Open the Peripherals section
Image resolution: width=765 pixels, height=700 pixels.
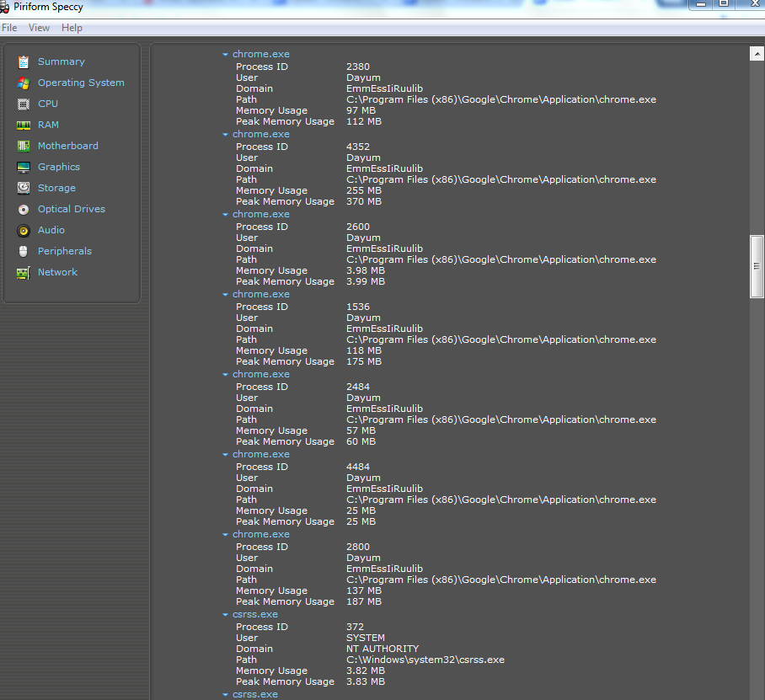[64, 251]
